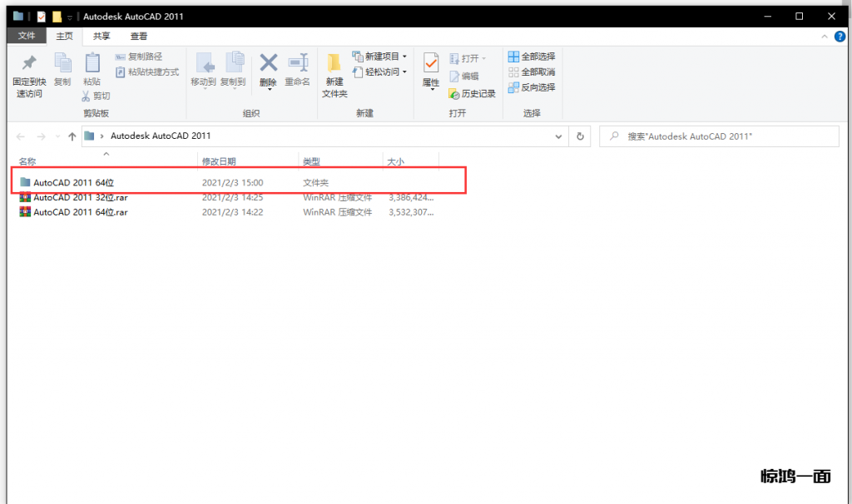Click the Paste clipboard icon
The width and height of the screenshot is (852, 504).
pyautogui.click(x=91, y=65)
